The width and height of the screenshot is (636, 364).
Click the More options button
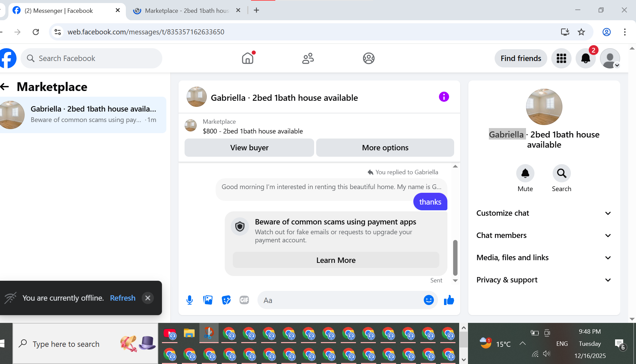pos(385,148)
